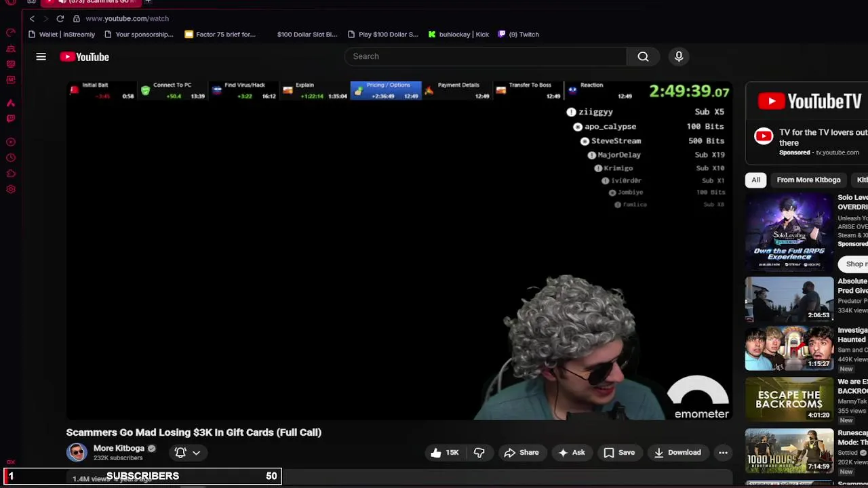The width and height of the screenshot is (868, 488).
Task: Open Play $100 Dollar S... bookmark
Action: (383, 34)
